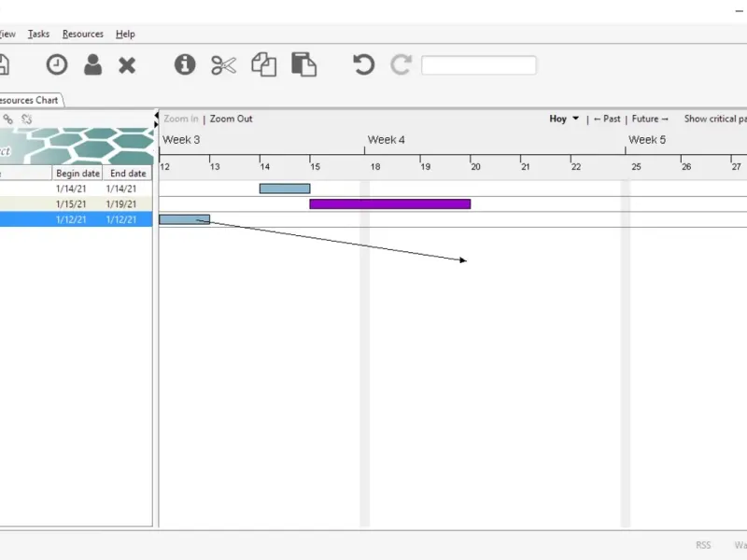Screen dimensions: 747x560
Task: Select end date cell 1/19/21
Action: [121, 203]
